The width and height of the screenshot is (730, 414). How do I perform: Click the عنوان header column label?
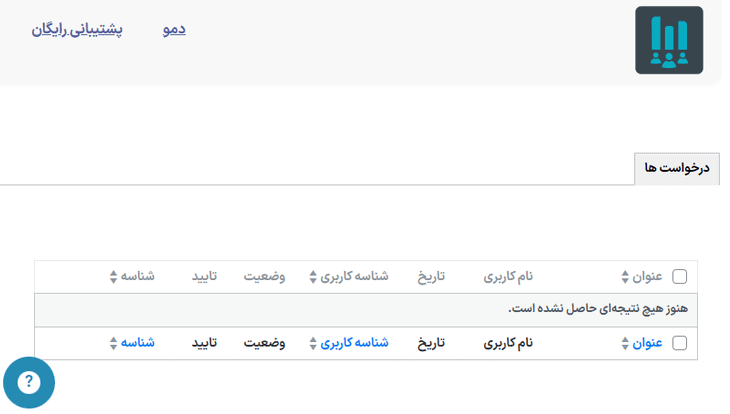point(647,277)
